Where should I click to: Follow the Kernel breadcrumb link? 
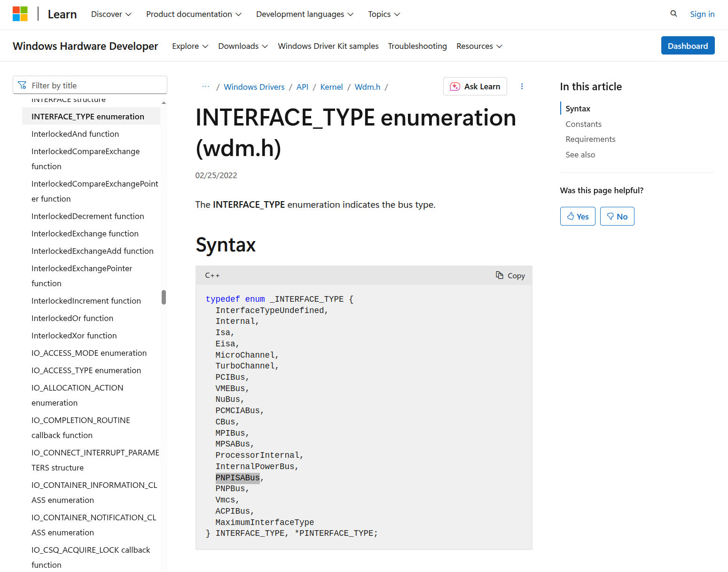(331, 87)
